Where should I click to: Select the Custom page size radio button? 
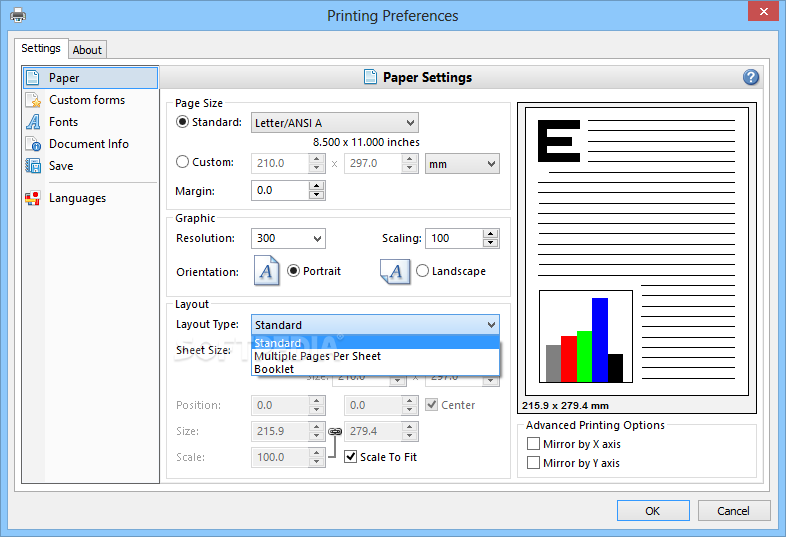[182, 162]
